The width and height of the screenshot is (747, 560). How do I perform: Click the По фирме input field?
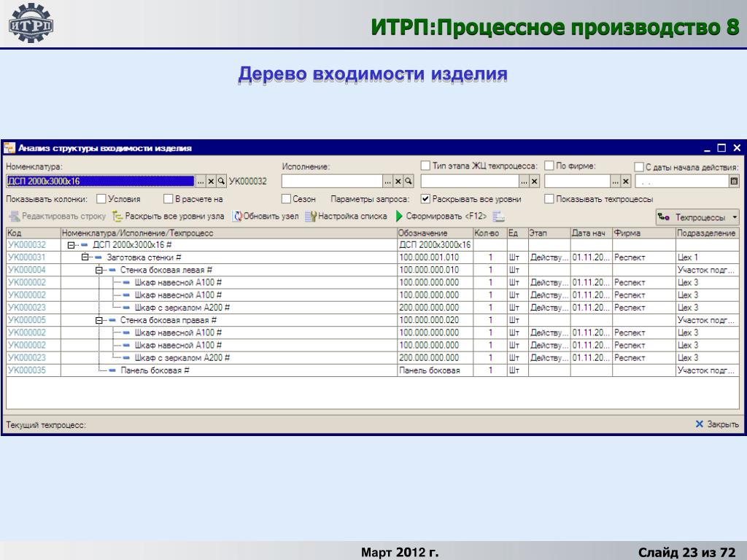point(578,182)
